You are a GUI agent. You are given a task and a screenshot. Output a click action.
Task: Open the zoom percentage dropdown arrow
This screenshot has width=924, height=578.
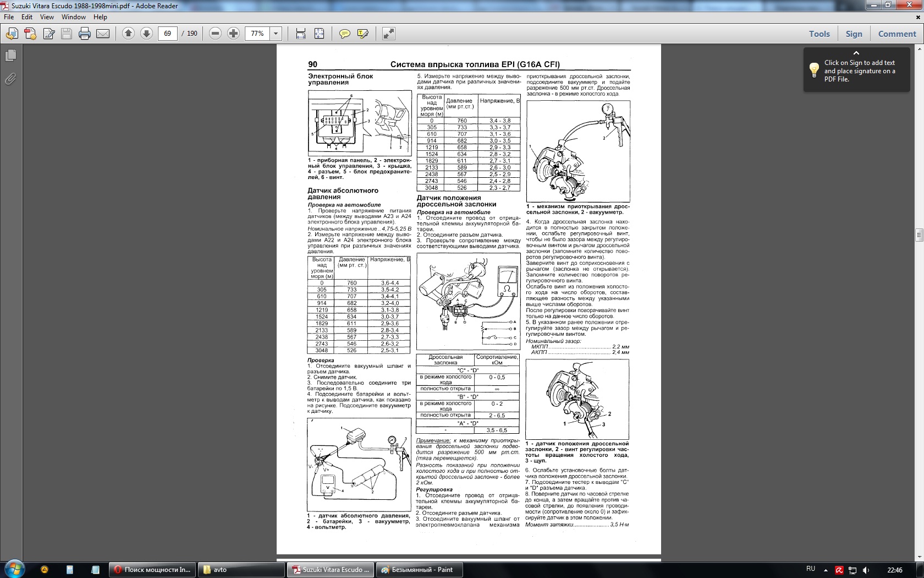coord(276,34)
